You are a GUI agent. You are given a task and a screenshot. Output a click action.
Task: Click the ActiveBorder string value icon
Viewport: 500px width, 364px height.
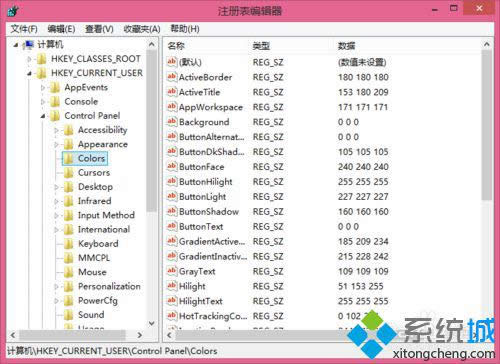point(172,77)
